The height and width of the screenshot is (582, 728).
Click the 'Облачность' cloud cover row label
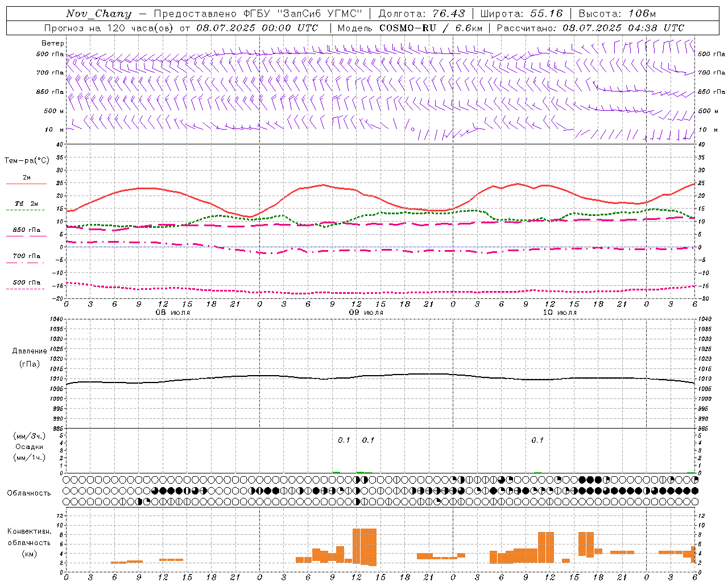point(29,493)
